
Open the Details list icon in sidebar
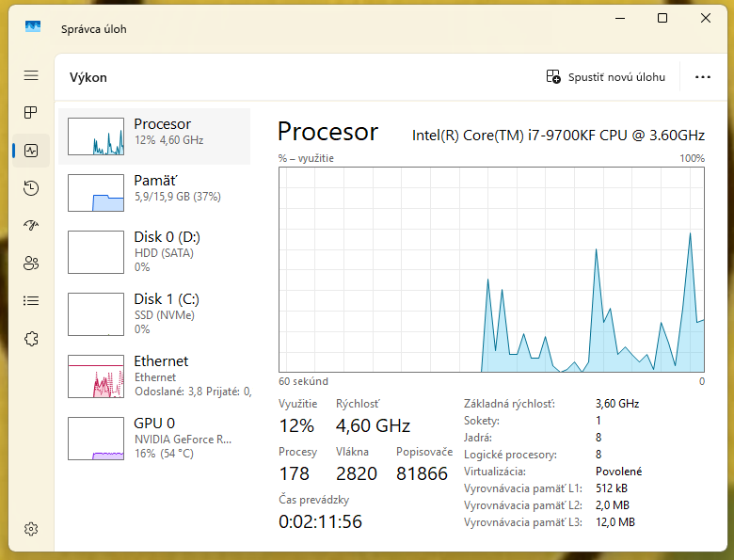pos(31,301)
